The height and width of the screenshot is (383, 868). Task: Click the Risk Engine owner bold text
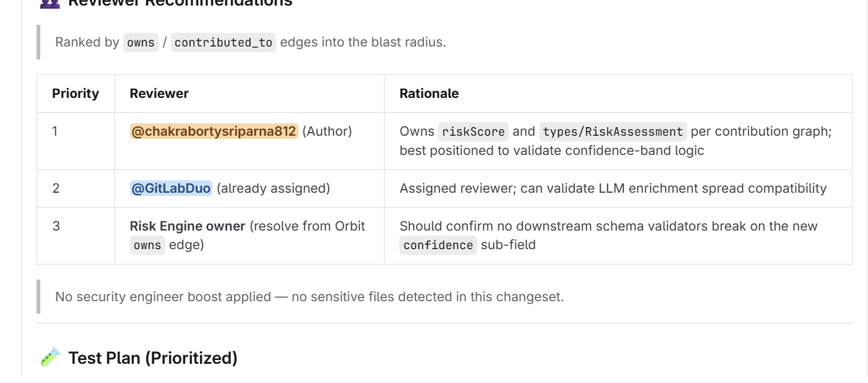pyautogui.click(x=188, y=226)
